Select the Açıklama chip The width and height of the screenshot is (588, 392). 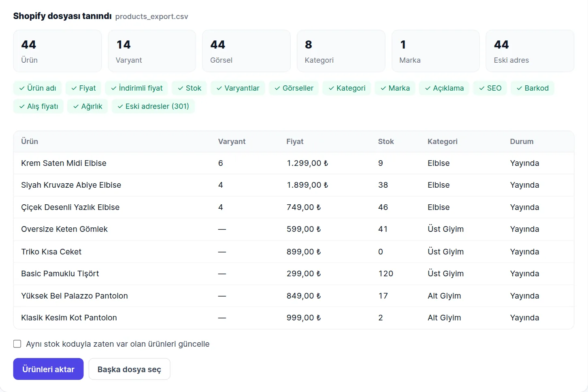[x=444, y=88]
